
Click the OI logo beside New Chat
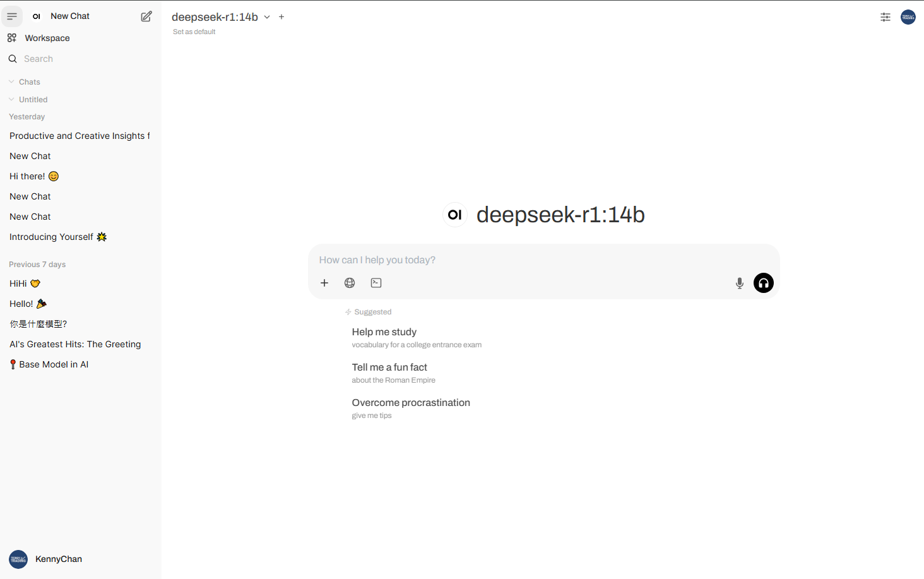[x=37, y=16]
